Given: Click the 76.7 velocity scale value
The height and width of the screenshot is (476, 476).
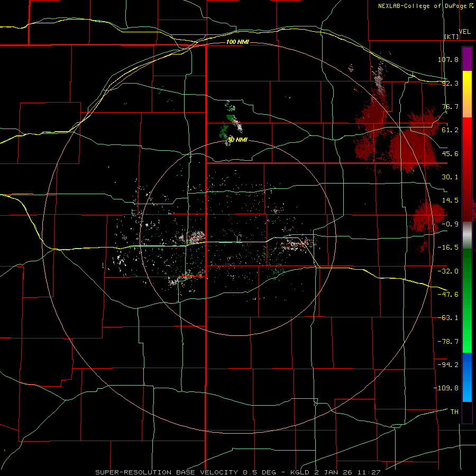Looking at the screenshot, I should click(450, 106).
